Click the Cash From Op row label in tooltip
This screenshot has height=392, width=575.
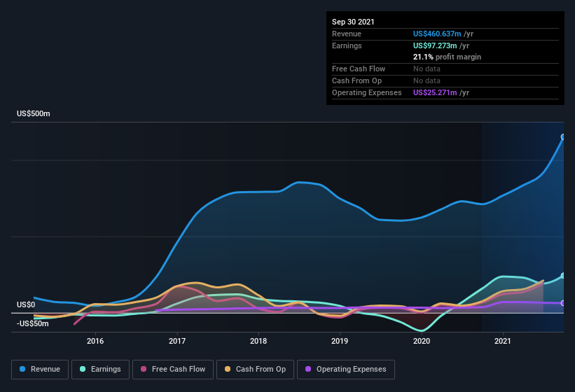click(x=356, y=80)
